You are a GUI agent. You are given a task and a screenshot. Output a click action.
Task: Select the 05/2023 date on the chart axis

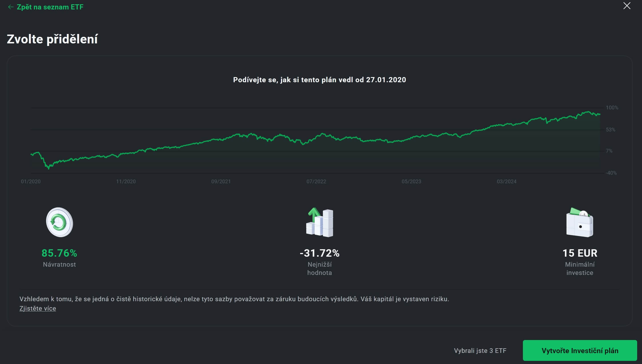coord(411,182)
